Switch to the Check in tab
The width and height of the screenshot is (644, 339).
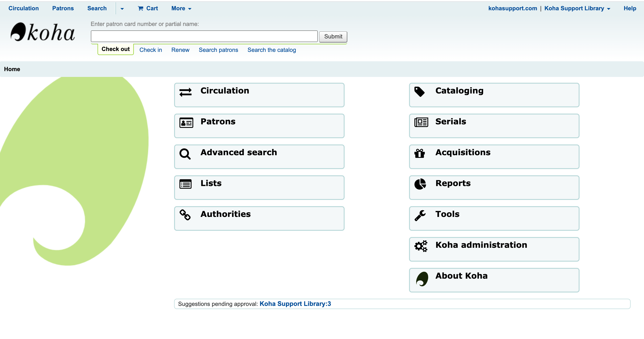click(x=151, y=50)
